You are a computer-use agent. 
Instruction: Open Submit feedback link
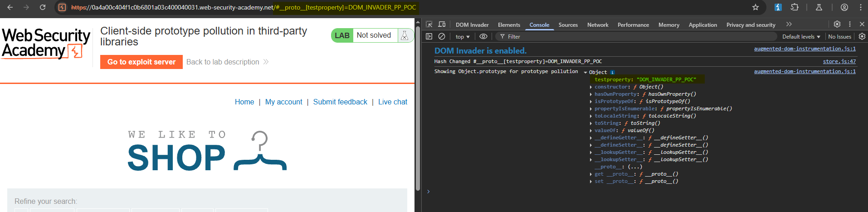(x=340, y=102)
